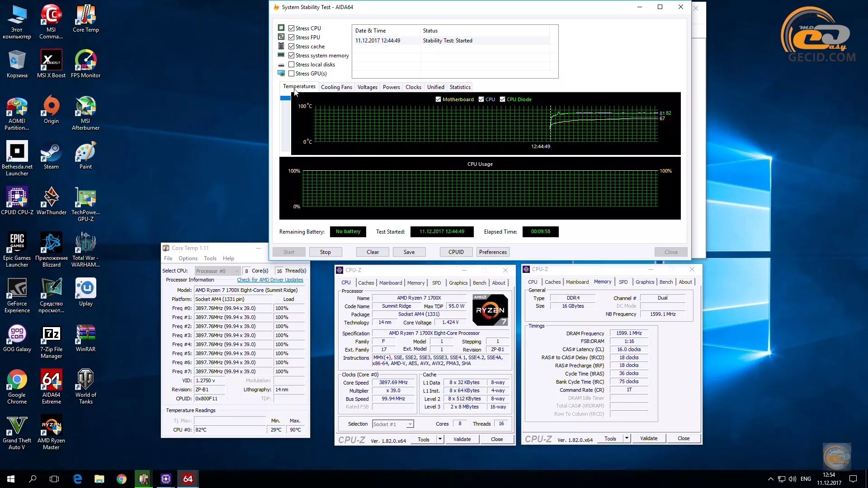Toggle CPU temperature graph checkbox
This screenshot has width=868, height=488.
point(481,99)
